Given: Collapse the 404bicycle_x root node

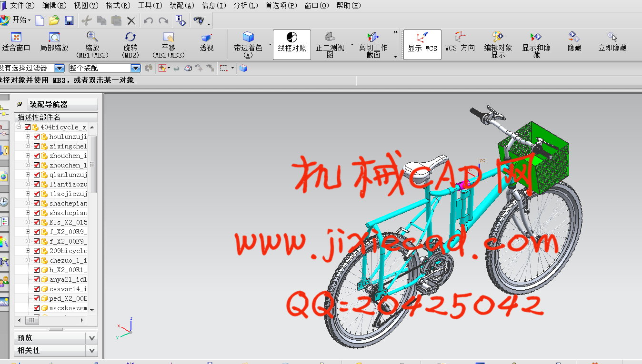Looking at the screenshot, I should pos(19,127).
